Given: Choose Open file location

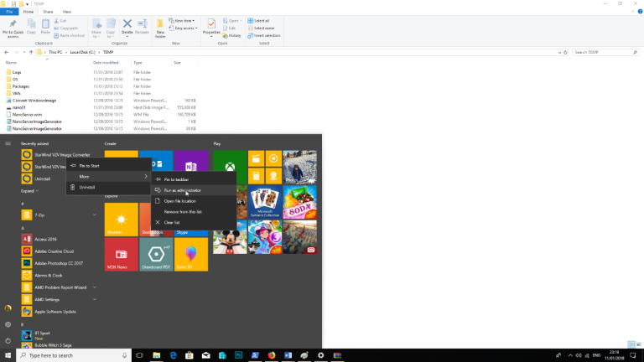Looking at the screenshot, I should point(180,201).
